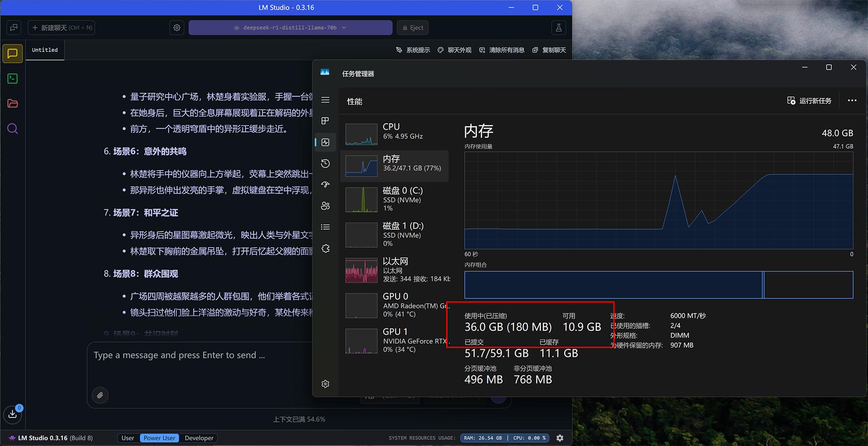Open the Downloads icon in LM Studio
This screenshot has width=868, height=446.
[x=13, y=414]
